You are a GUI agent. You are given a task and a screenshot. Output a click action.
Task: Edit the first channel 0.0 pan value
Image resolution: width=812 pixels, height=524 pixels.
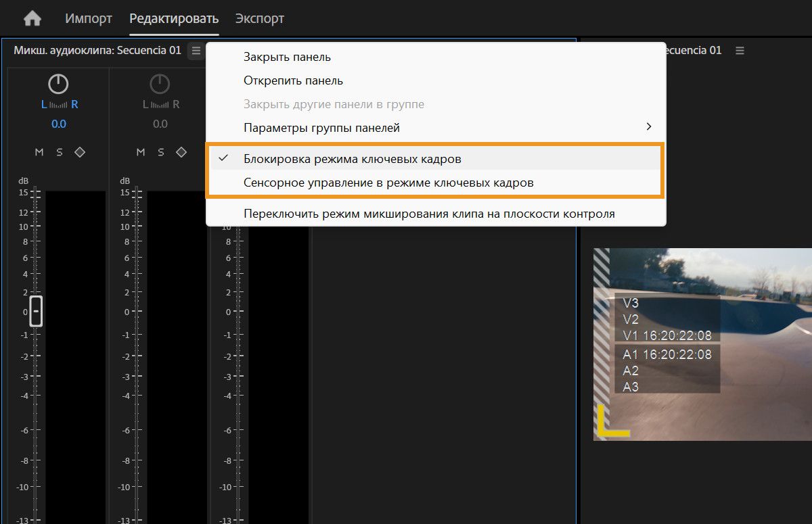pos(59,124)
